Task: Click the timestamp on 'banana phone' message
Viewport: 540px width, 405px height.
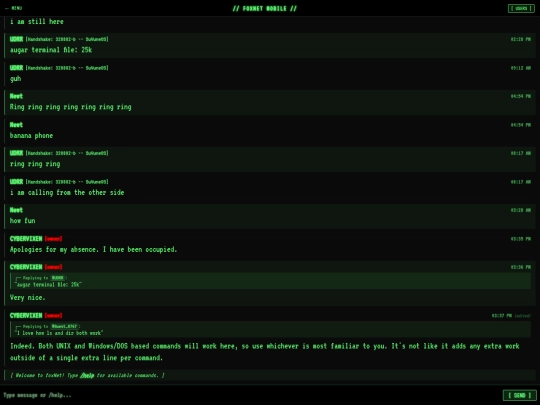Action: 521,125
